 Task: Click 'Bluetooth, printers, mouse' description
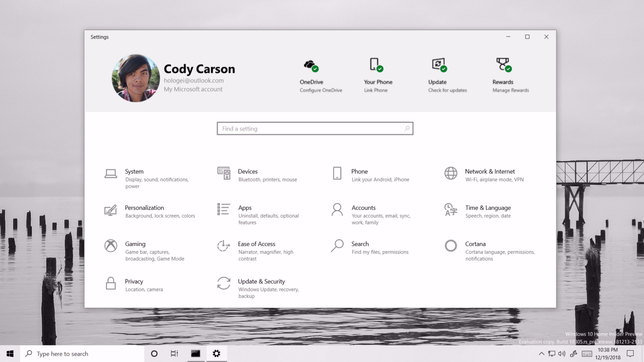(x=268, y=180)
